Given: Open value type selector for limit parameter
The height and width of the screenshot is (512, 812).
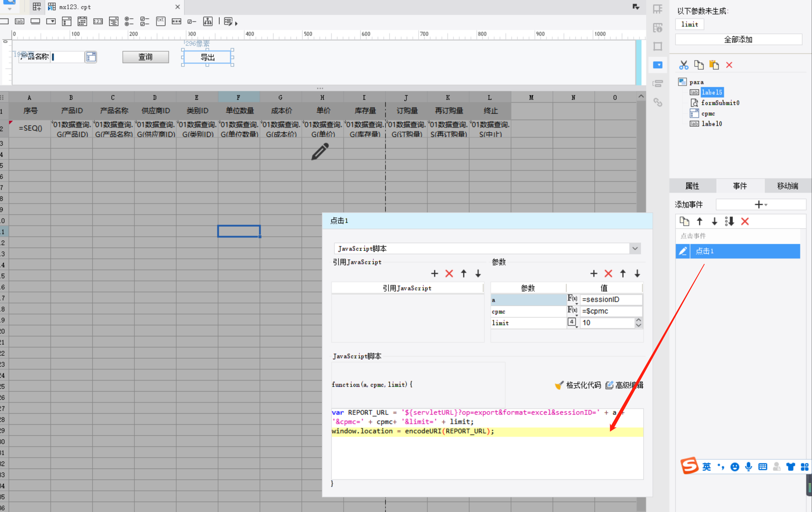Looking at the screenshot, I should (573, 322).
